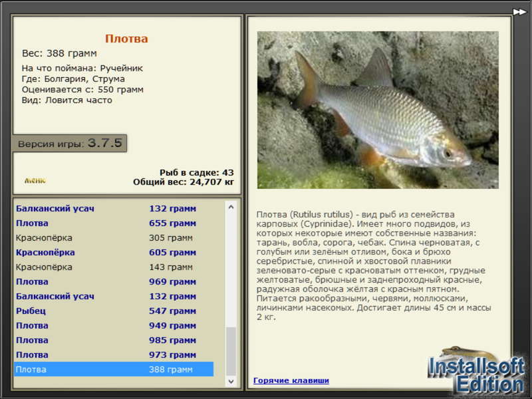Select Краснопёрка 605 грамм entry
Viewport: 532px width, 399px height.
click(114, 253)
